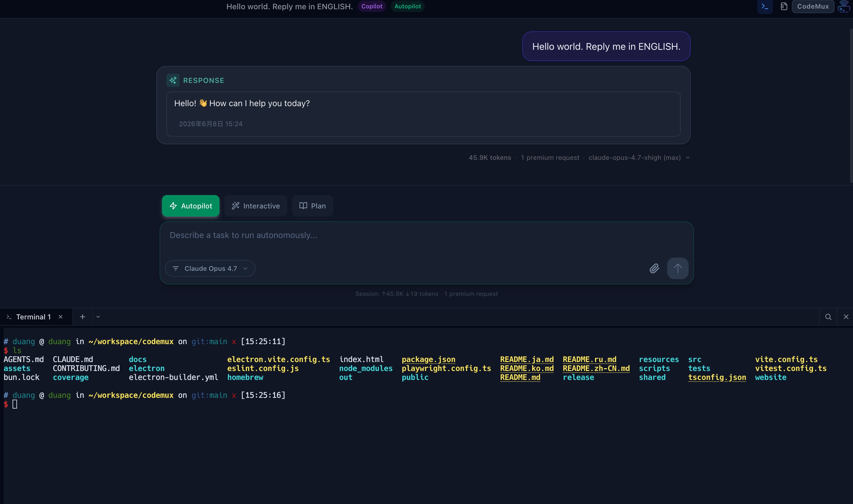853x504 pixels.
Task: Click the Copilot badge in the header
Action: pyautogui.click(x=372, y=6)
